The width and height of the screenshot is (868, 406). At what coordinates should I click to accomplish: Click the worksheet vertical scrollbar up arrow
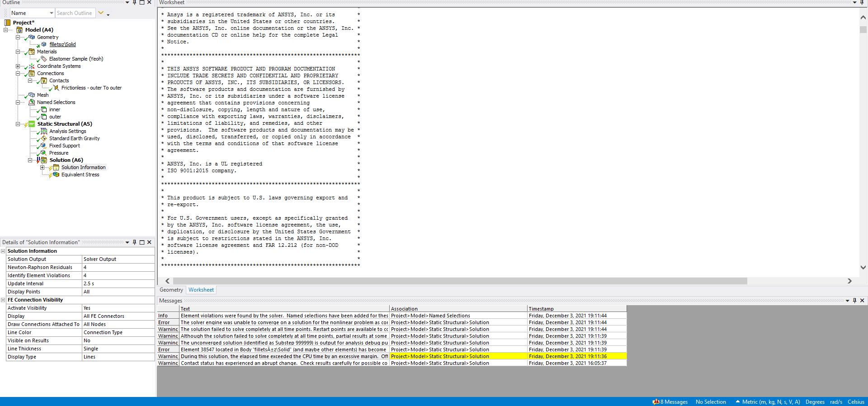[863, 18]
